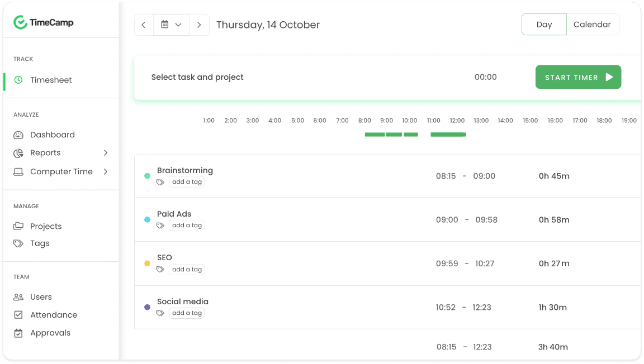Add a tag to SEO

click(x=187, y=269)
